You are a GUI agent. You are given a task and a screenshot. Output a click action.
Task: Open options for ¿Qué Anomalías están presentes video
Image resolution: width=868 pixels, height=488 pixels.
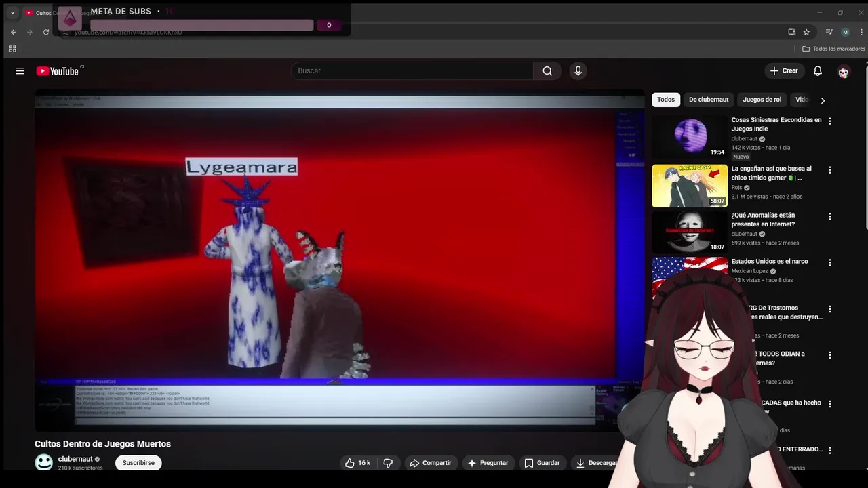(829, 217)
